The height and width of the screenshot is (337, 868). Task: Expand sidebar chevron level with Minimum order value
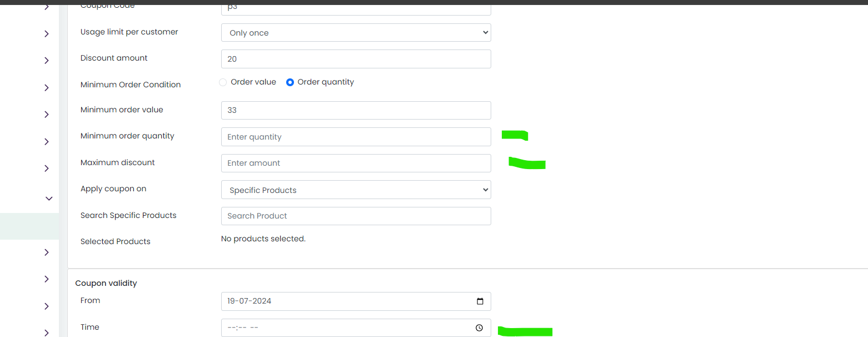(47, 115)
